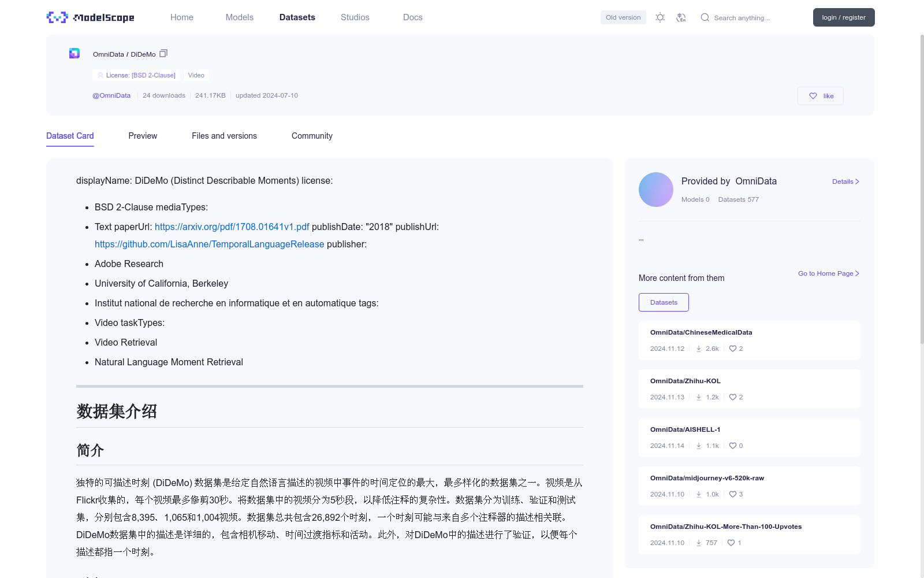
Task: Click download icon on Zhihu-KOL card
Action: click(699, 397)
